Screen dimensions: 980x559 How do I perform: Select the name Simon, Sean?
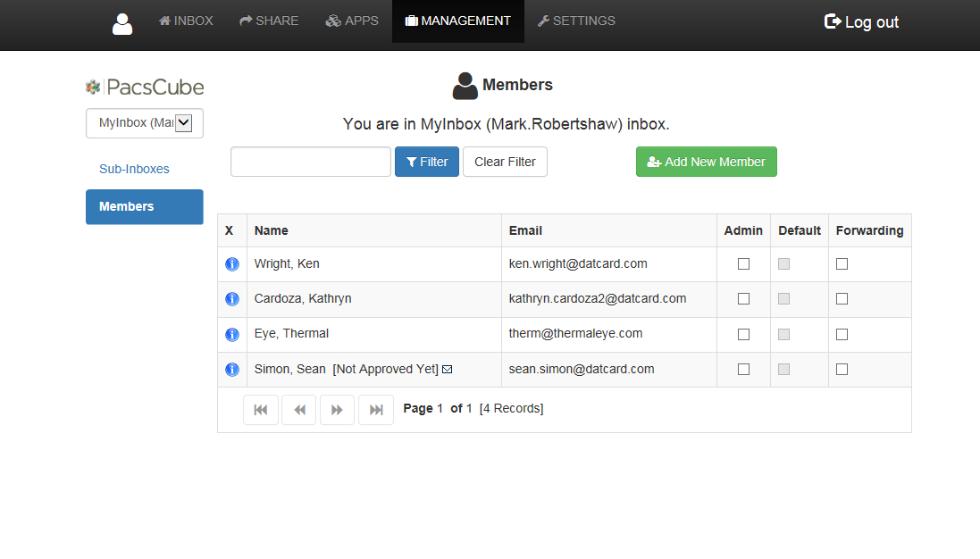(x=290, y=370)
